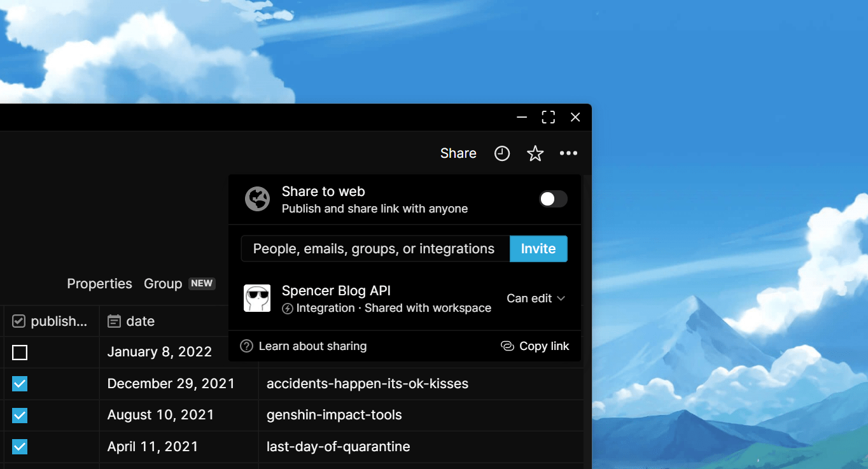Open page updates clock icon
The image size is (868, 469).
click(502, 153)
